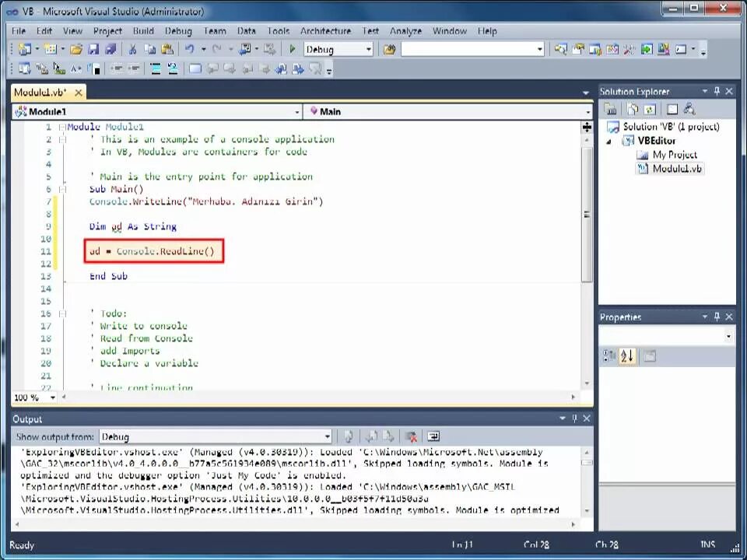This screenshot has height=560, width=747.
Task: Clear all output with red X icon
Action: [x=411, y=436]
